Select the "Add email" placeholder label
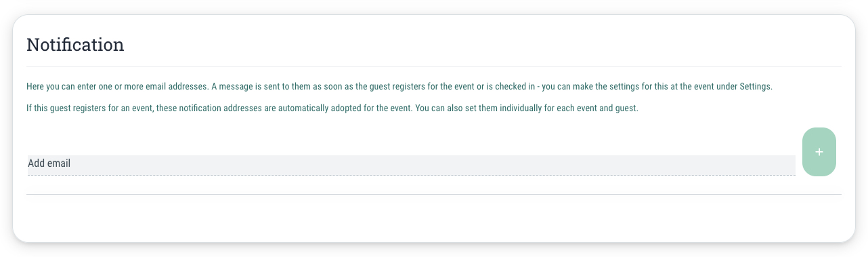This screenshot has height=257, width=868. pos(49,163)
